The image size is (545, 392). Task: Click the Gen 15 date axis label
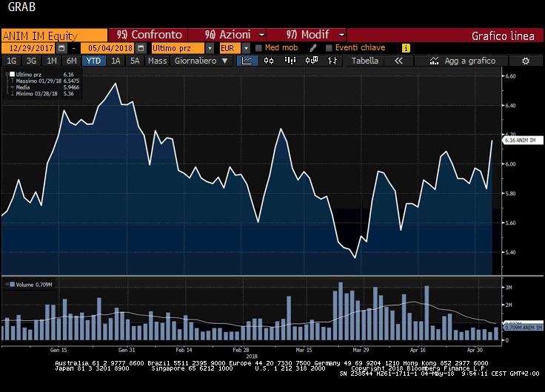point(58,350)
